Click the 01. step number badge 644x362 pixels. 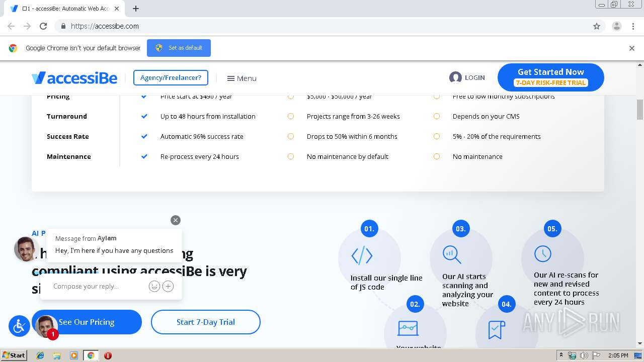point(369,229)
